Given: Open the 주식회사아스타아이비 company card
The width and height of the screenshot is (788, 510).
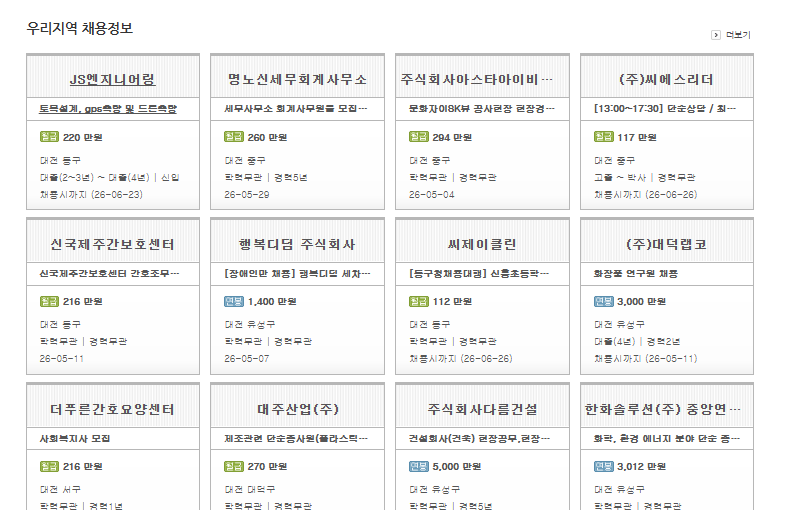Looking at the screenshot, I should pos(476,79).
